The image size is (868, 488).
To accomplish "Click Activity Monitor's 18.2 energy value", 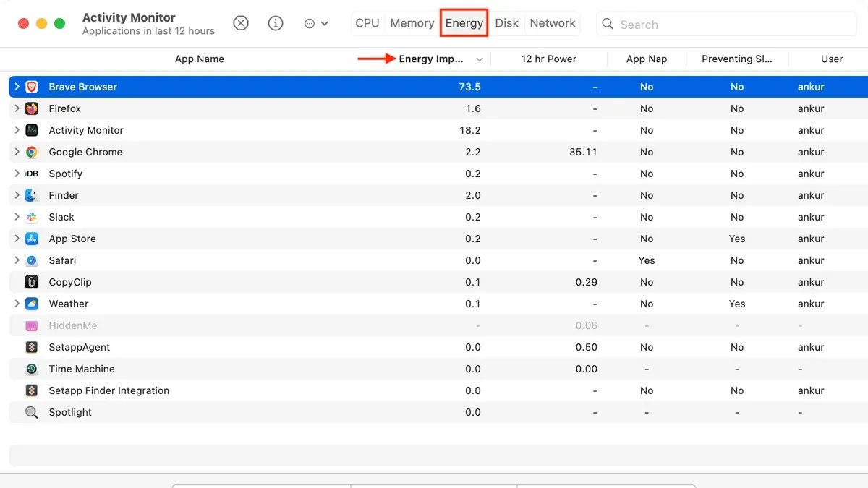I will [469, 130].
